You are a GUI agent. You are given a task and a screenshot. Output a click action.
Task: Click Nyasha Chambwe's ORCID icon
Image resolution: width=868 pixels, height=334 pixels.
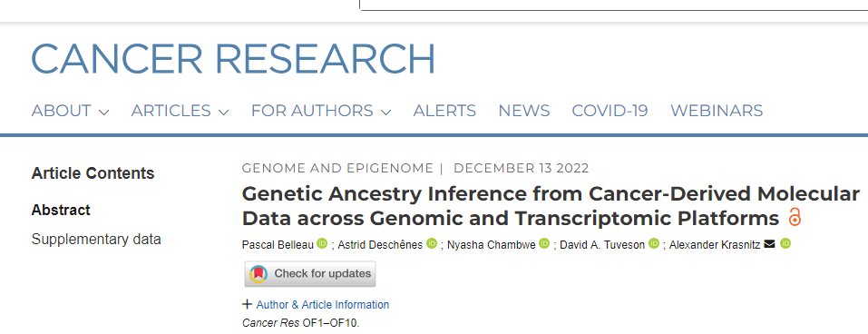point(544,244)
